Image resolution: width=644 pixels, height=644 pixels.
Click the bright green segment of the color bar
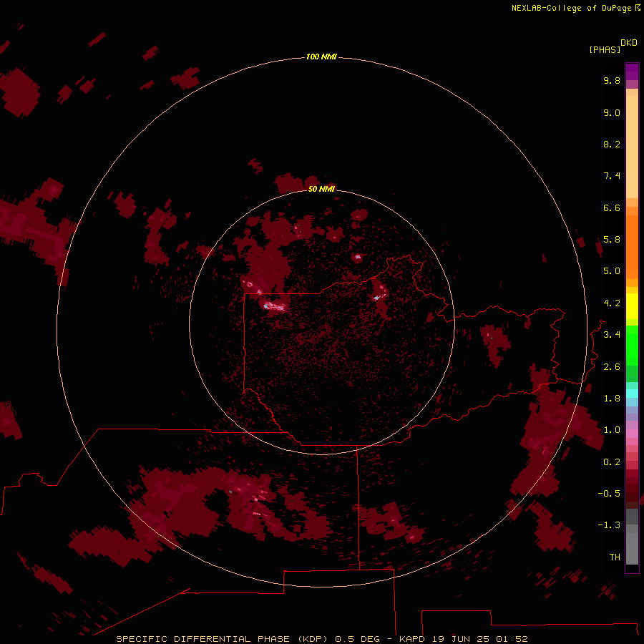tap(632, 346)
